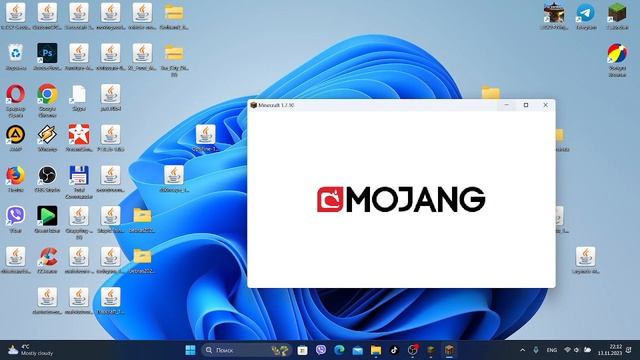Open File Explorer from the taskbar
Image resolution: width=640 pixels, height=360 pixels.
376,350
